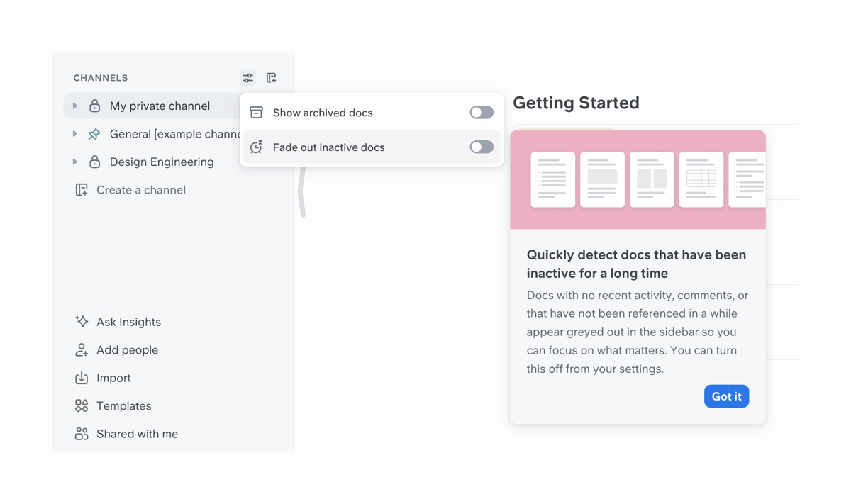
Task: Enable the Fade out inactive docs toggle
Action: pos(481,147)
